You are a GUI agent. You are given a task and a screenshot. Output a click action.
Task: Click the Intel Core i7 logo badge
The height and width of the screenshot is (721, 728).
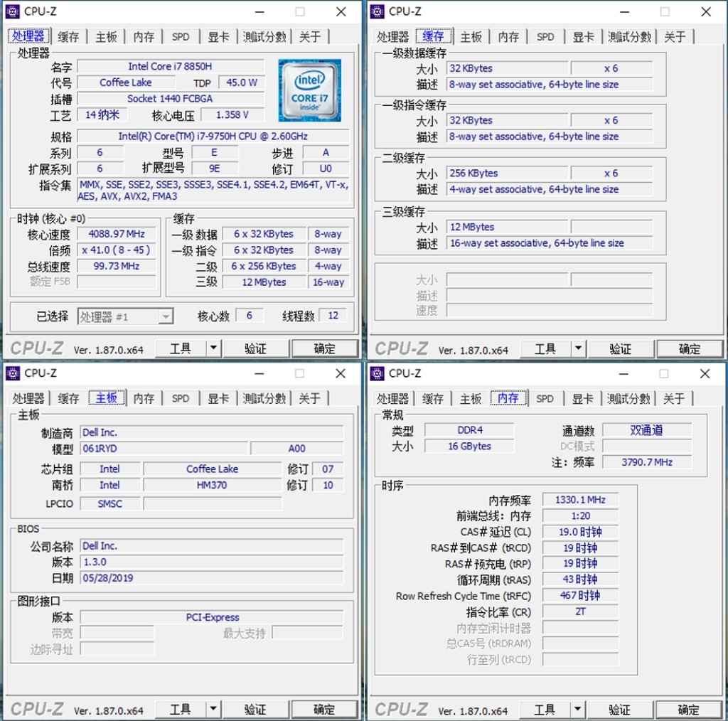310,90
